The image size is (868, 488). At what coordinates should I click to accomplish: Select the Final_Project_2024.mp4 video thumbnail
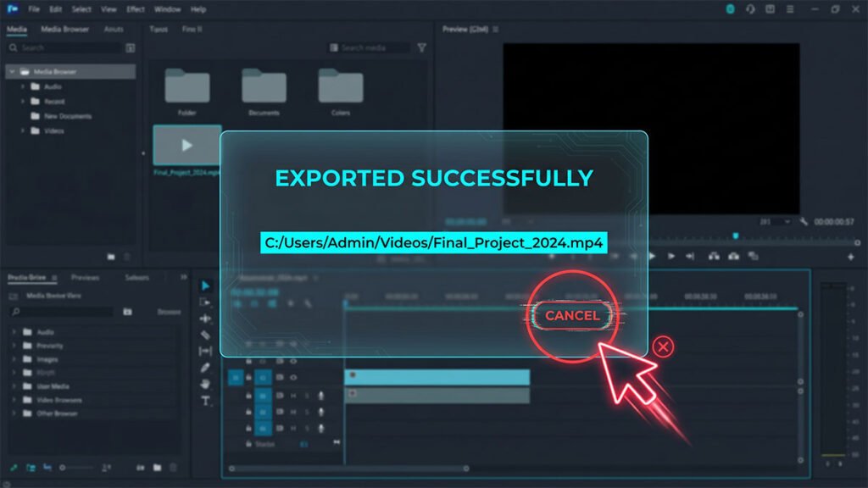pos(187,145)
